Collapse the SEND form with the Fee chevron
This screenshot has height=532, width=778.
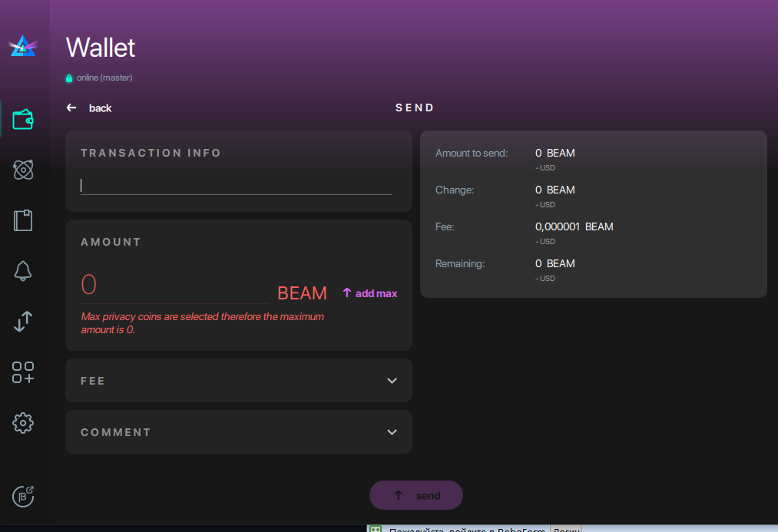(392, 380)
